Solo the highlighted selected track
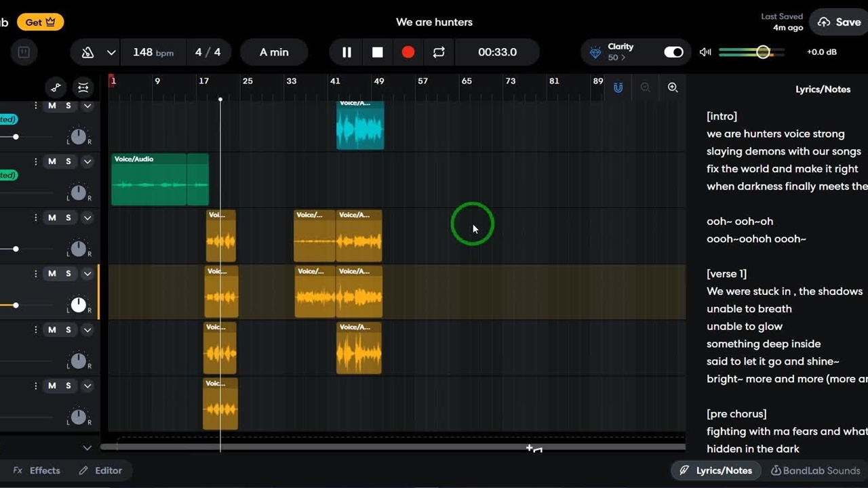The image size is (868, 488). point(68,274)
